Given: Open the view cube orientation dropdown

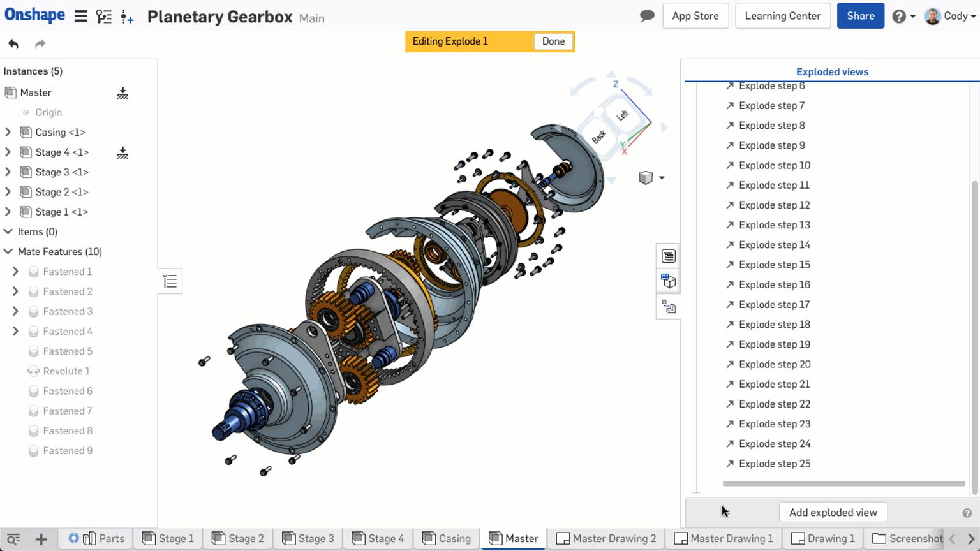Looking at the screenshot, I should 662,177.
